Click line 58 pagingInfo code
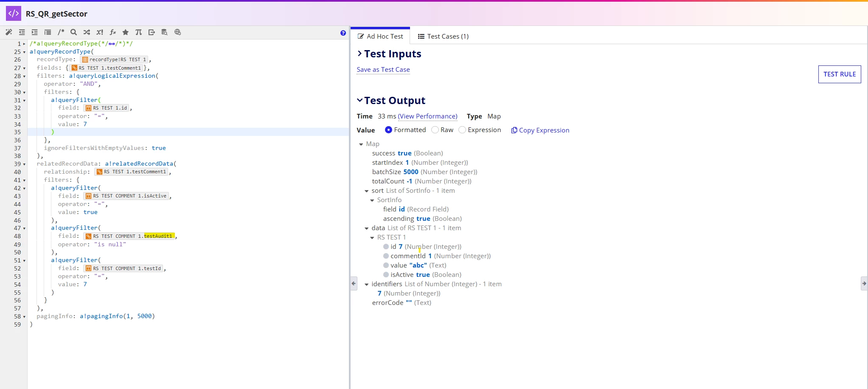868x389 pixels. pyautogui.click(x=96, y=316)
